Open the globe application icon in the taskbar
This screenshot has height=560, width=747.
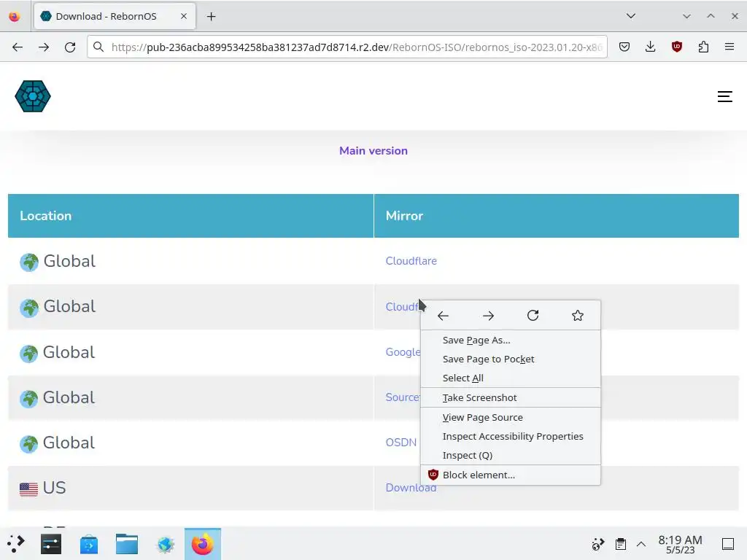166,544
